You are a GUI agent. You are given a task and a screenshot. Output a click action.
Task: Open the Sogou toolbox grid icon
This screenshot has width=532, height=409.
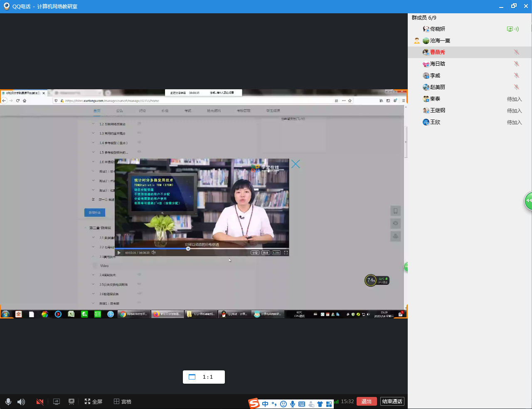329,404
